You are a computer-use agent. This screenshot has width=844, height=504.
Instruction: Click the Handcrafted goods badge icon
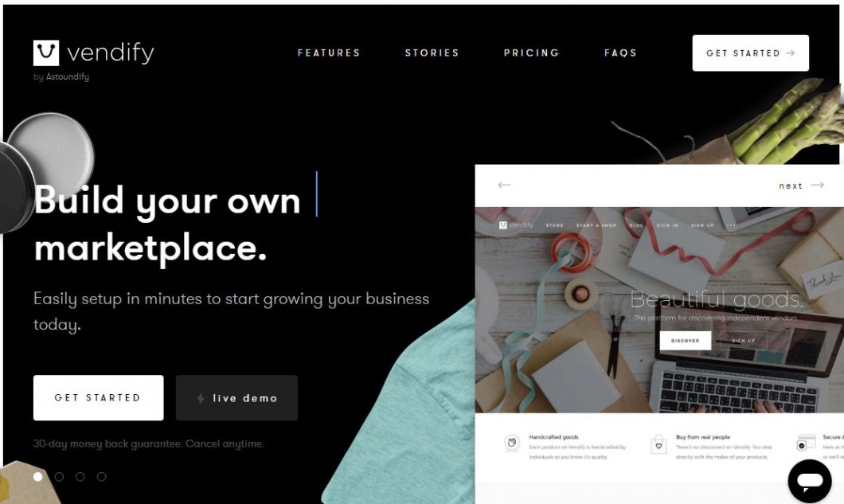[512, 443]
